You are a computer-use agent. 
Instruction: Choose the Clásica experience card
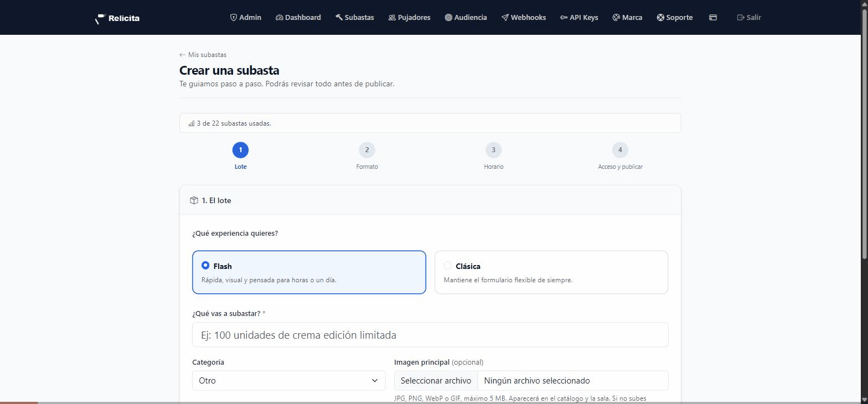point(551,272)
